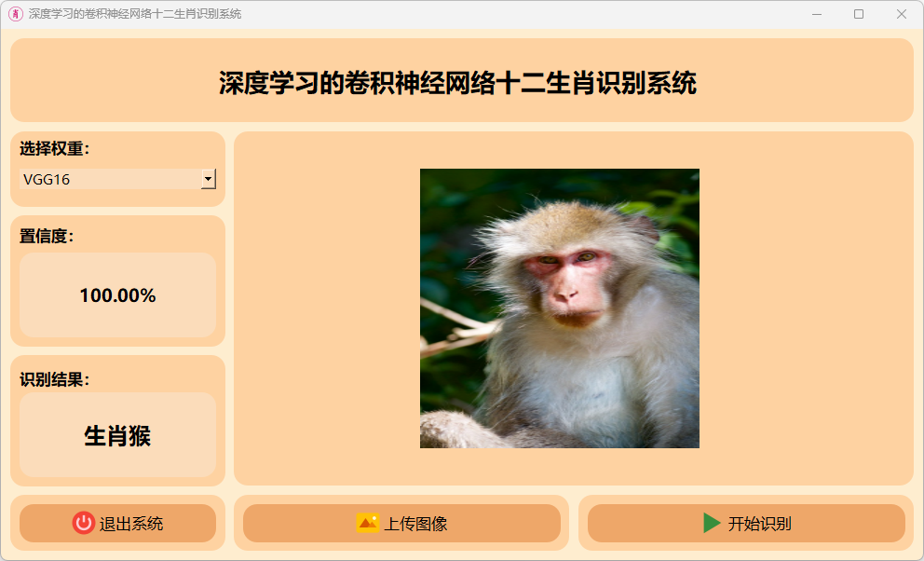This screenshot has width=924, height=561.
Task: Click the 选择权重 label
Action: (x=54, y=148)
